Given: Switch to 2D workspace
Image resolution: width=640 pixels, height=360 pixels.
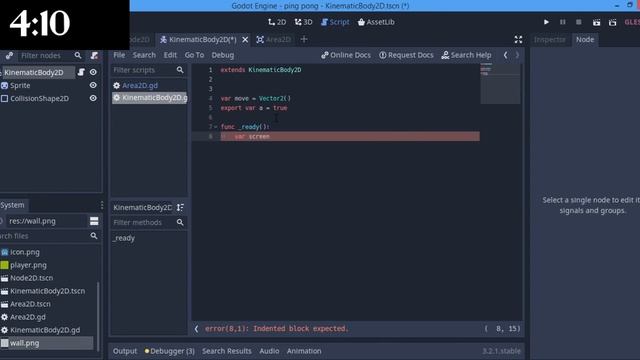Looking at the screenshot, I should click(277, 22).
